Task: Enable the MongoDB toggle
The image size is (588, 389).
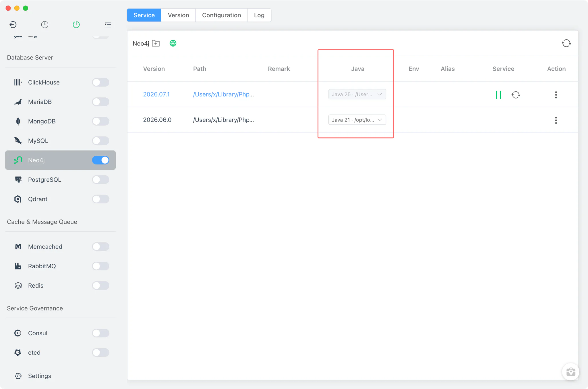Action: 100,121
